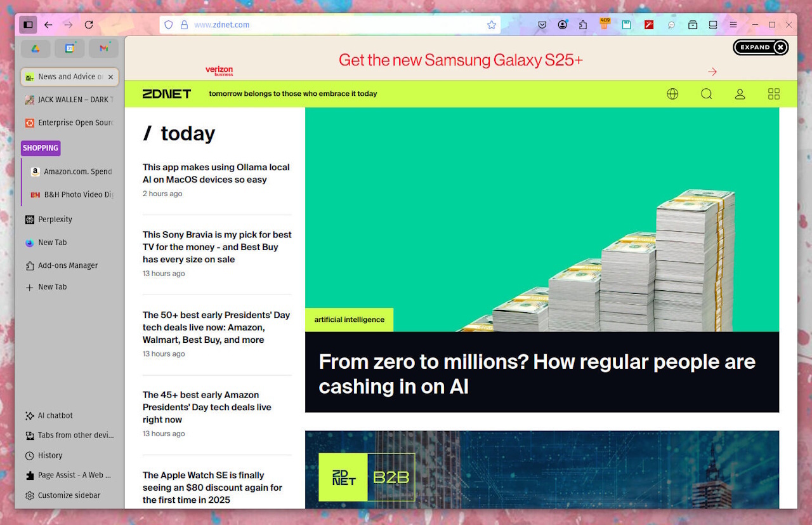This screenshot has width=812, height=525.
Task: Go back to the previous page
Action: 48,25
